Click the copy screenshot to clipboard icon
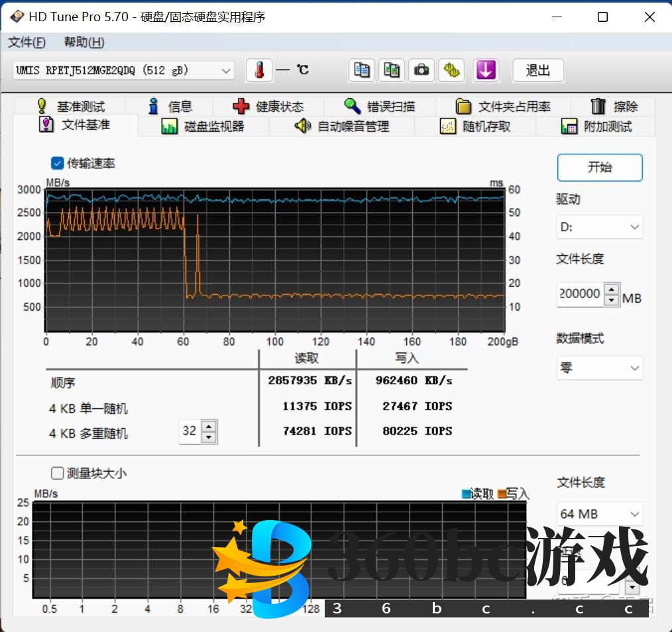The image size is (672, 632). coord(392,70)
